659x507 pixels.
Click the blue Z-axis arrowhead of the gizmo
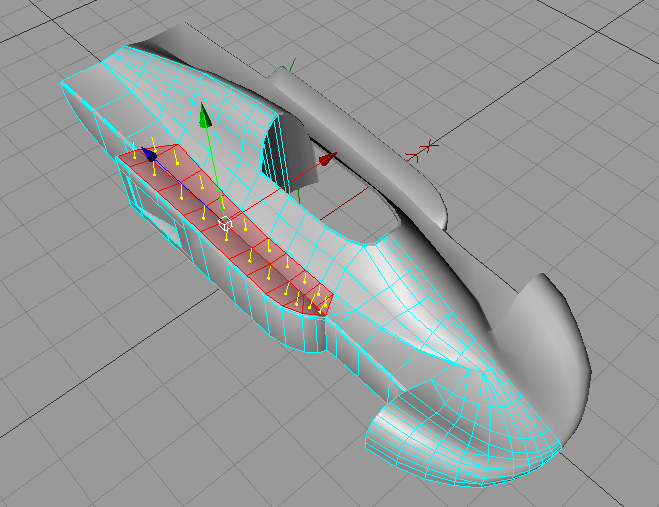[150, 155]
